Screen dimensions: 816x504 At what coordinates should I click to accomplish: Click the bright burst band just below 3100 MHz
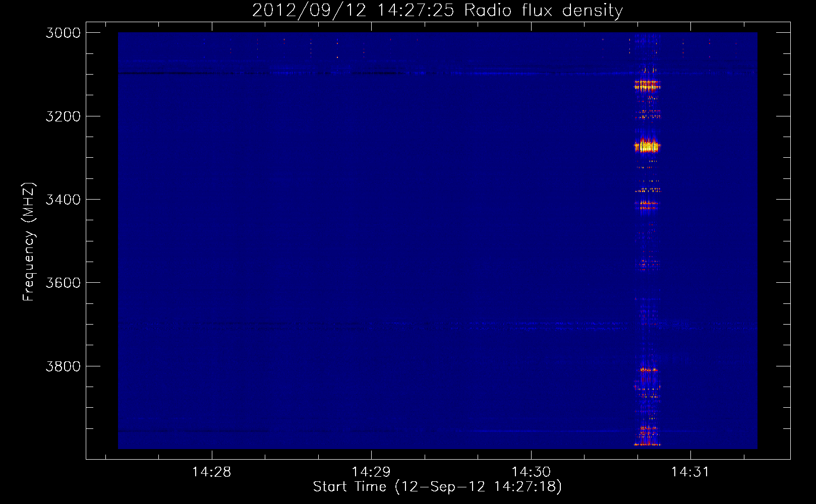[x=648, y=85]
